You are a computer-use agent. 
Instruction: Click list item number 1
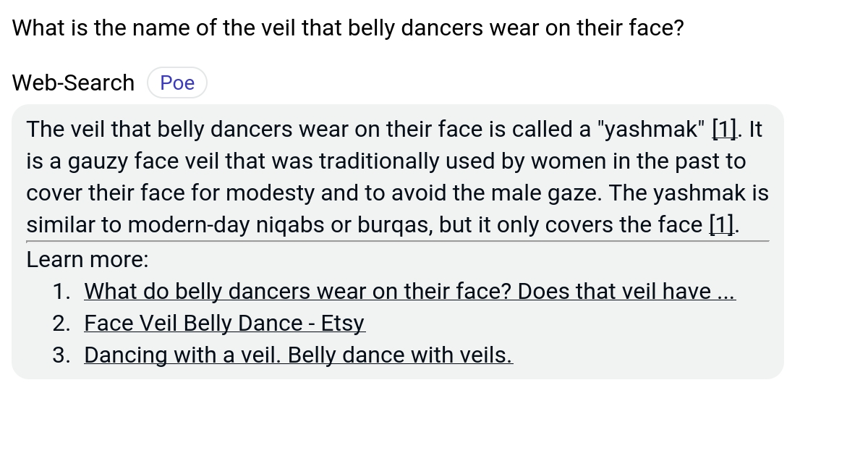[62, 291]
